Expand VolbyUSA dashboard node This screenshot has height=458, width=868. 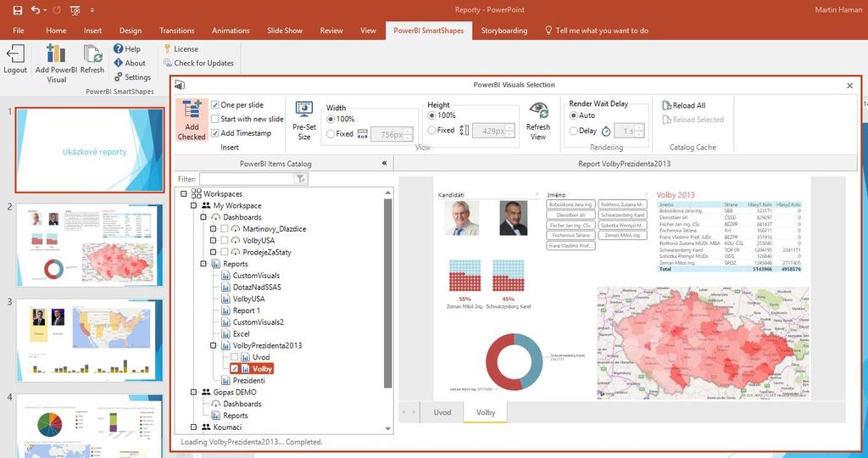(213, 240)
